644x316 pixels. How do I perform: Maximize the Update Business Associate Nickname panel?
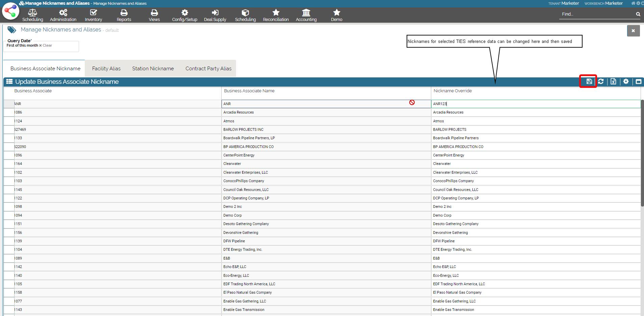(x=638, y=81)
